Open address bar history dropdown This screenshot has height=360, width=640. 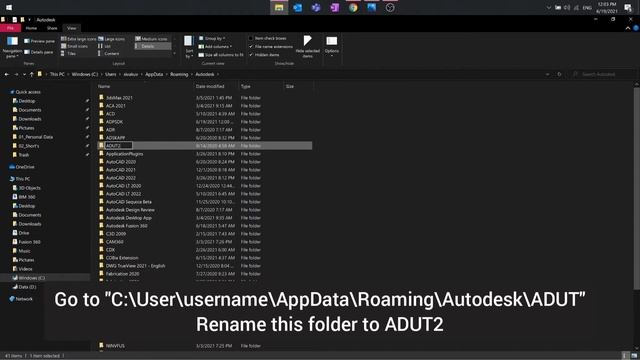pos(547,74)
